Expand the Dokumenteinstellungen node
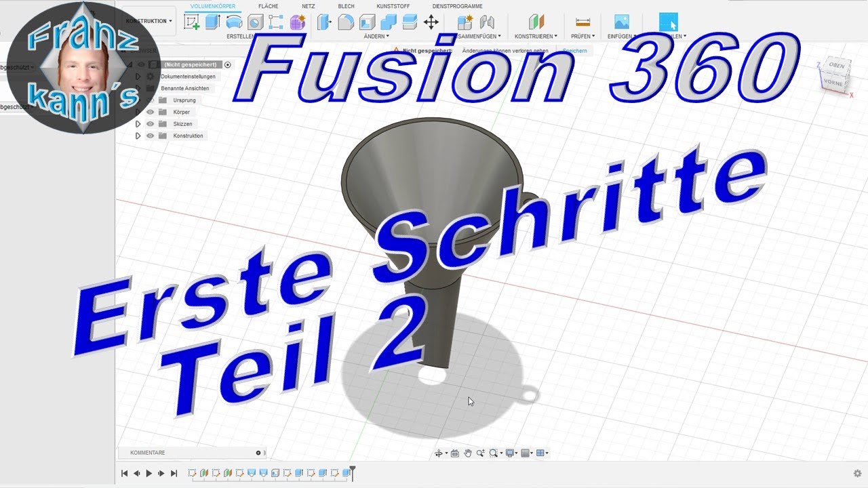Screen dimensions: 868x488 pyautogui.click(x=138, y=77)
